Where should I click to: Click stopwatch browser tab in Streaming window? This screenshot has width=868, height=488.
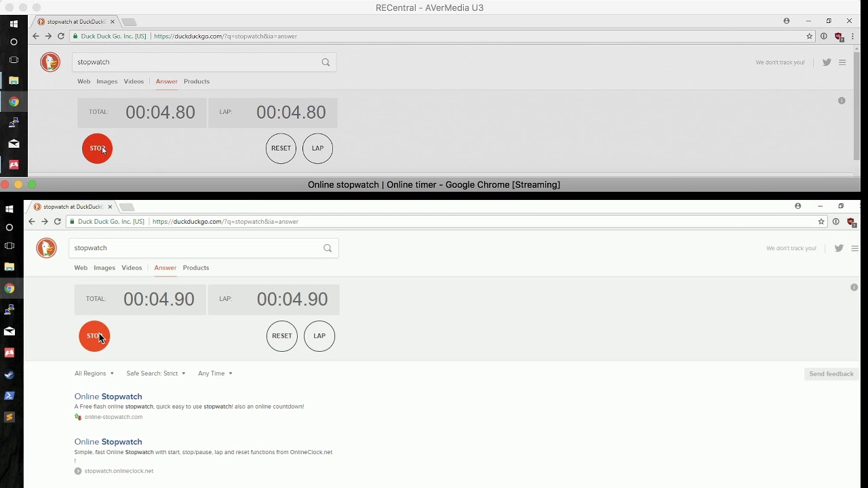pos(73,207)
